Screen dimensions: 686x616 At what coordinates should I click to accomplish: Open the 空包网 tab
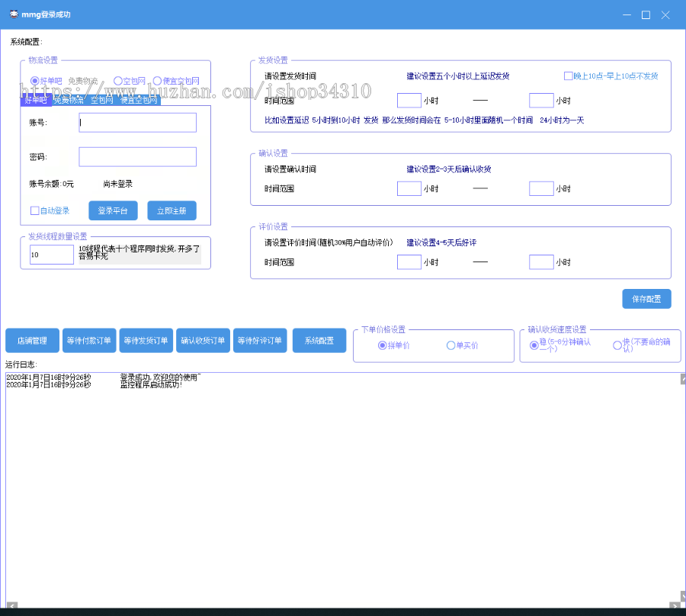[x=101, y=100]
